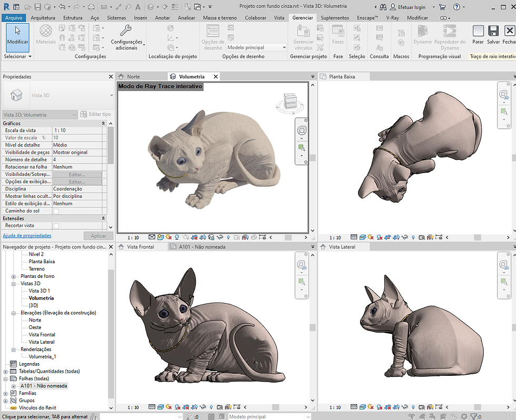
Task: Open Modelo principal design option dropdown
Action: pos(257,48)
